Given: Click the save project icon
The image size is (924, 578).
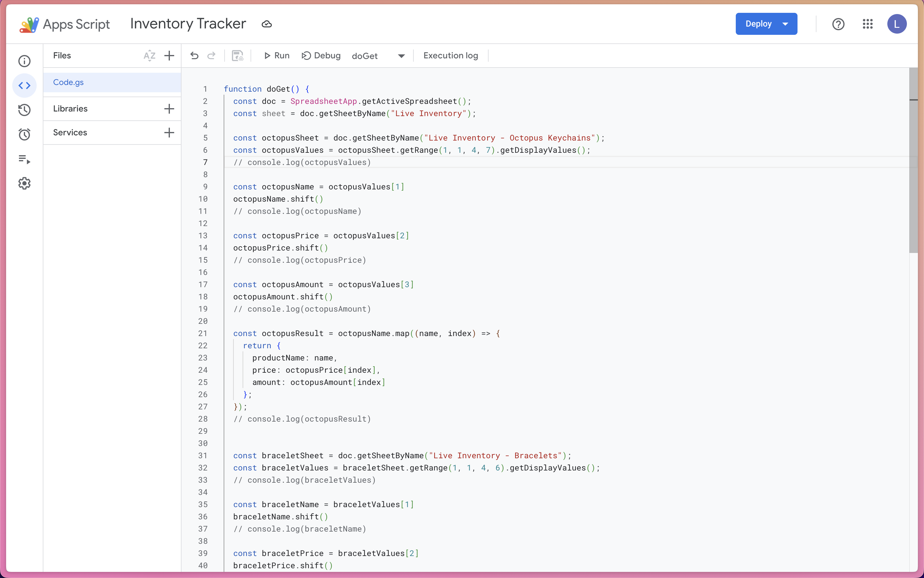Looking at the screenshot, I should 237,56.
